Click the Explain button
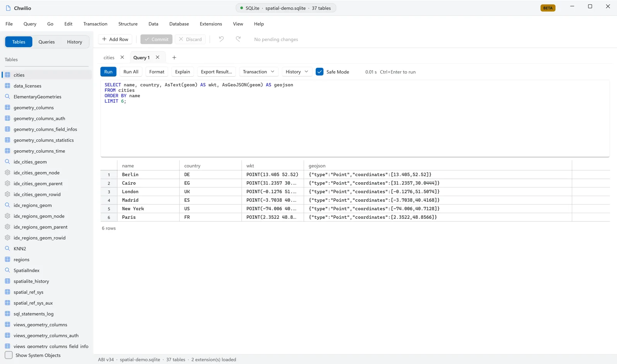Screen dimensions: 617x364 click(182, 72)
